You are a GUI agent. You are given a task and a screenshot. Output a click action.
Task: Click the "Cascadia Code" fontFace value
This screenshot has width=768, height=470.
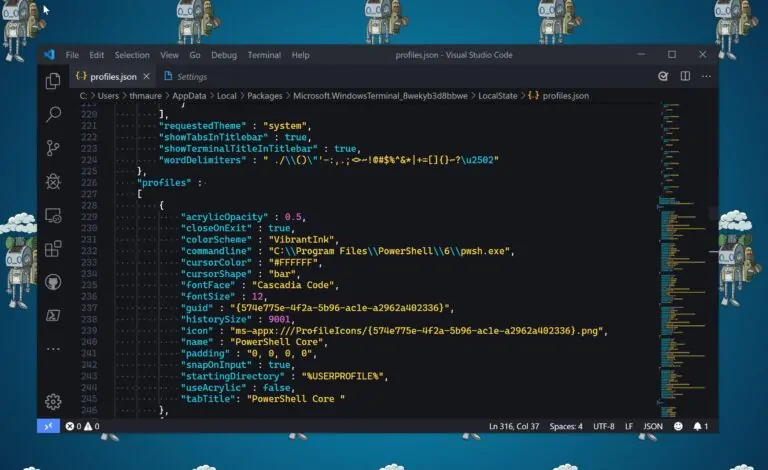click(x=293, y=285)
